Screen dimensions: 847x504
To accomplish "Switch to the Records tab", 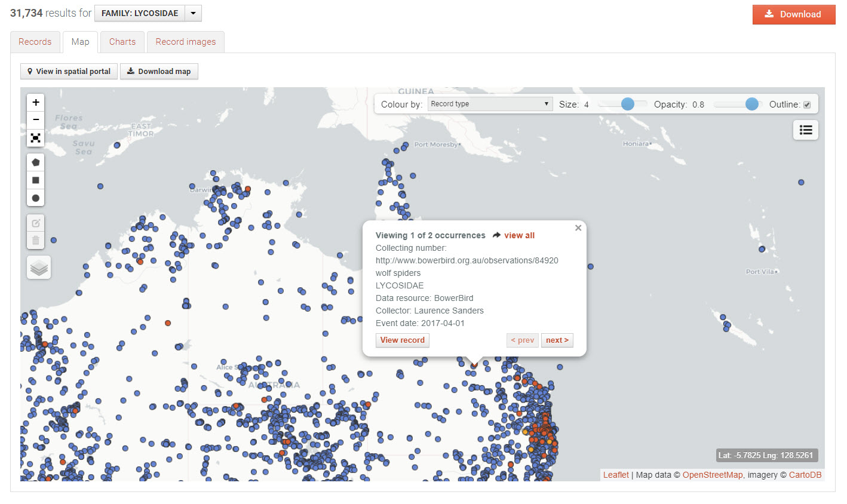I will 35,42.
